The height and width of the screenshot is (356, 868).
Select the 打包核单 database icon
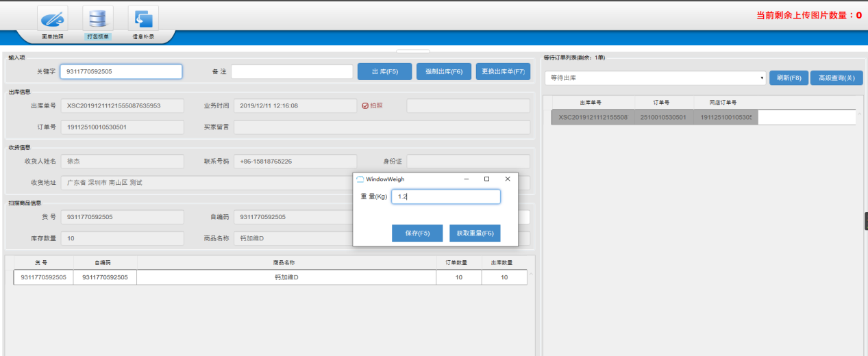pyautogui.click(x=97, y=18)
